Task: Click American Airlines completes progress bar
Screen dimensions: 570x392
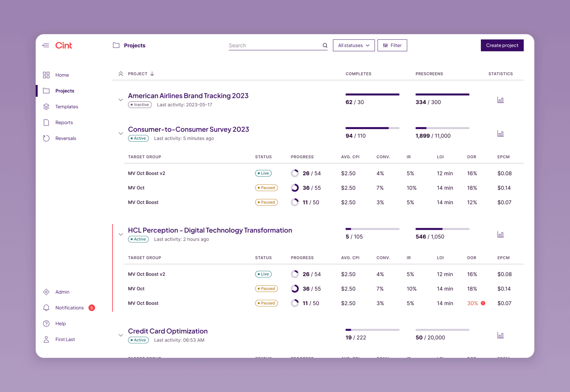Action: 372,95
